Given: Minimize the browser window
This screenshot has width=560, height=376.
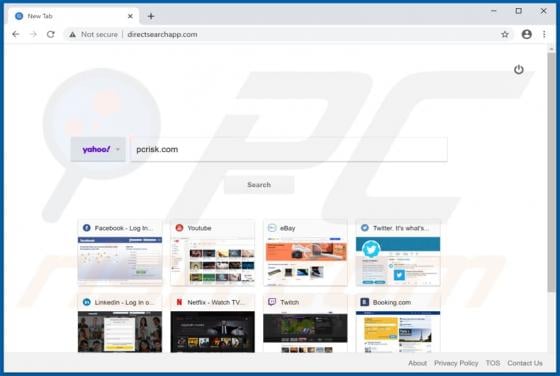Looking at the screenshot, I should 494,11.
